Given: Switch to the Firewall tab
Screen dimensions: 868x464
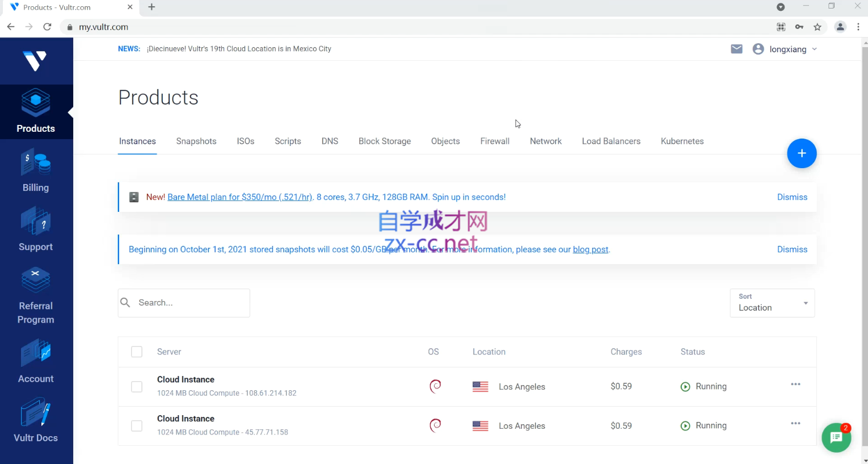Looking at the screenshot, I should (x=495, y=141).
